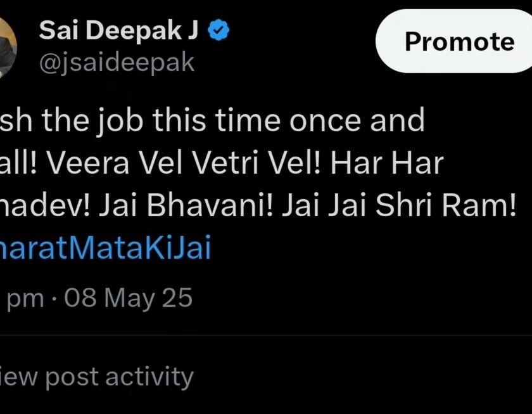Click the 08 May 25 date
532x414 pixels.
[129, 297]
